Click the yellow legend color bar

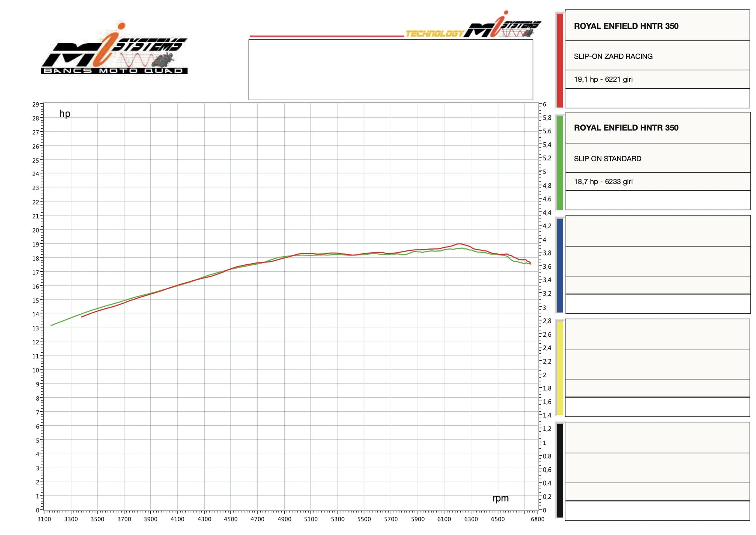tap(559, 368)
